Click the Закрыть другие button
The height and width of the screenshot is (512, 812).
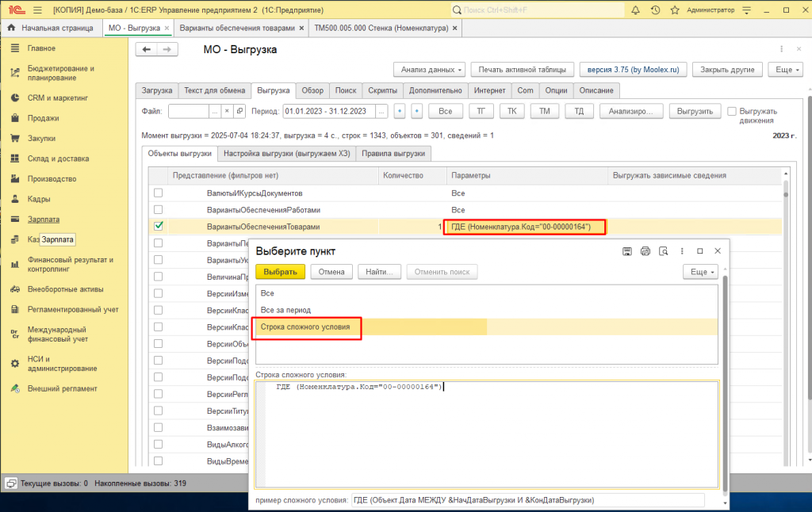click(x=728, y=70)
